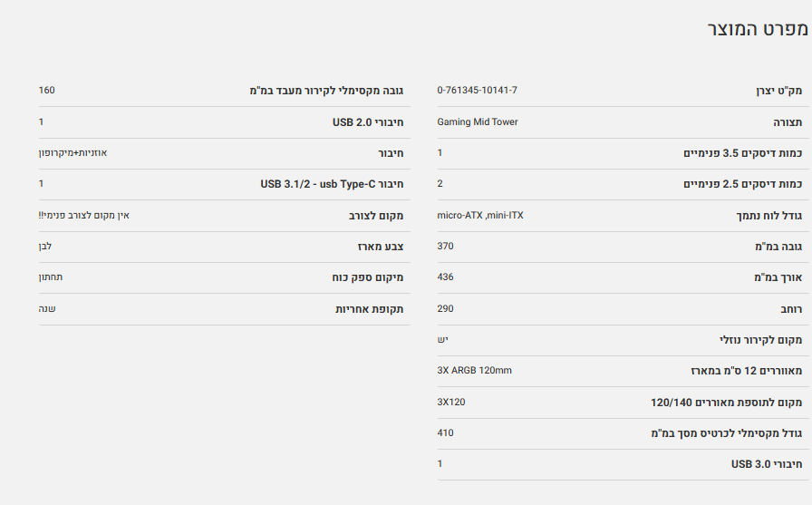Image resolution: width=812 pixels, height=505 pixels.
Task: Click the 'גובה מקסימלי לקירור מעבד במ"מ' label
Action: click(326, 91)
